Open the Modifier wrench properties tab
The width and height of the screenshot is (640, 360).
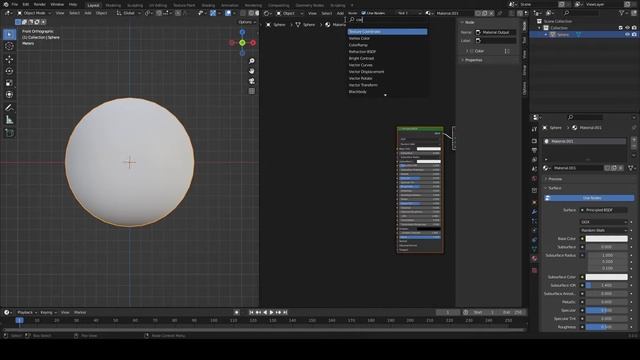point(534,212)
